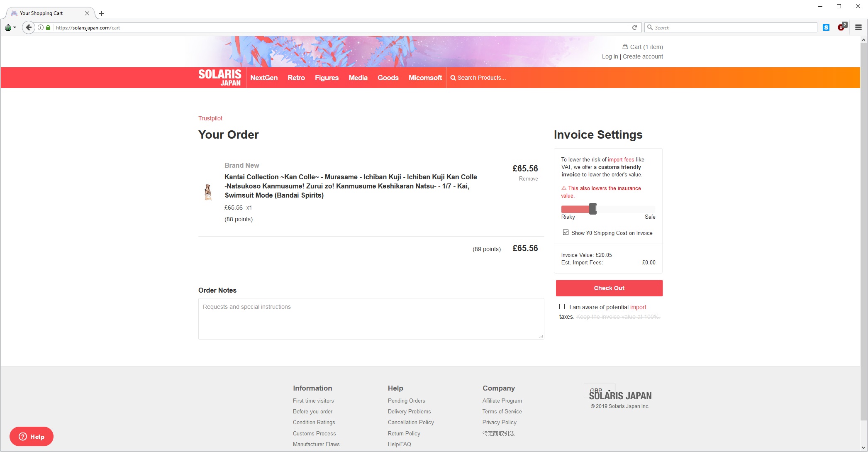Click the site info icon in address bar
The width and height of the screenshot is (868, 452).
pos(41,27)
